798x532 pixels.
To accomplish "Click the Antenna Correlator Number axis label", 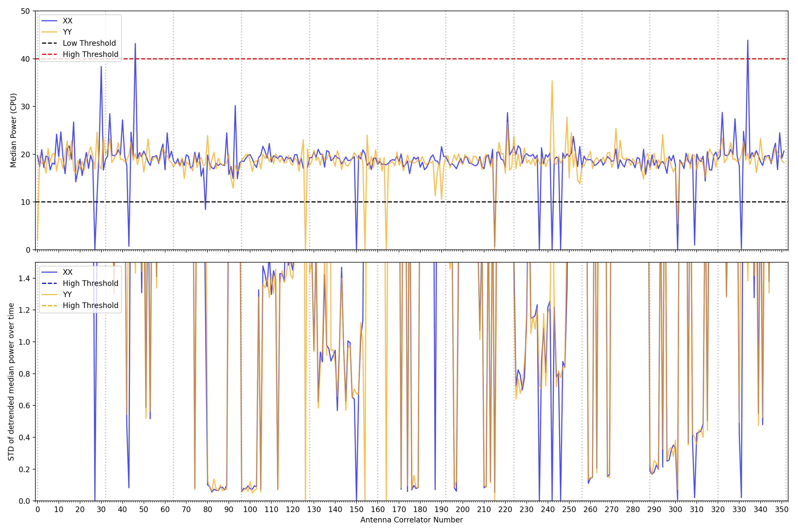I will click(411, 520).
